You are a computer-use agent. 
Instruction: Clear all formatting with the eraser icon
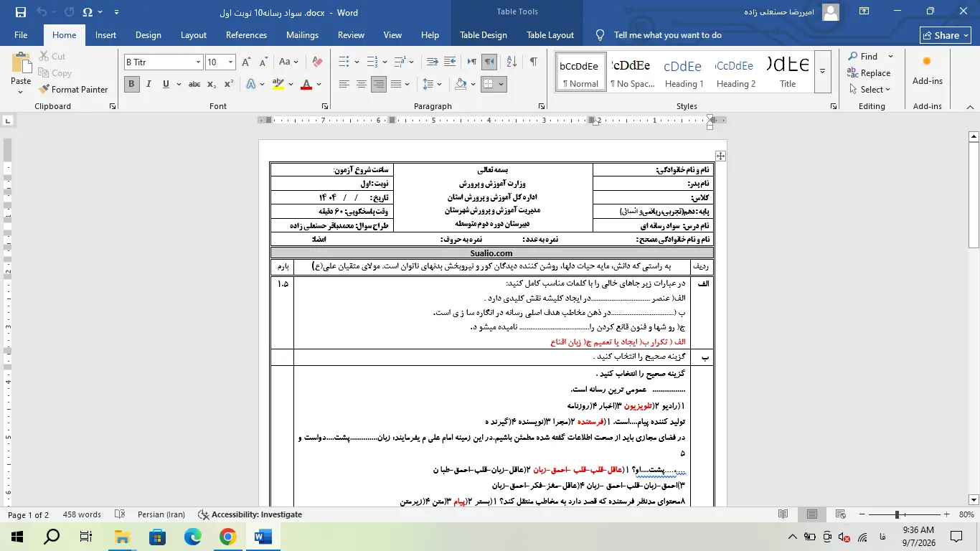tap(317, 62)
